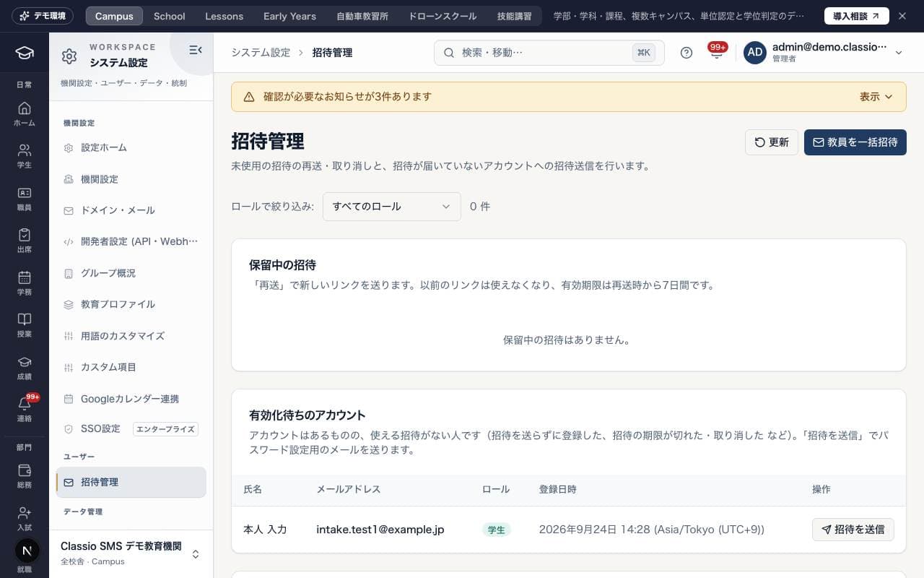The height and width of the screenshot is (578, 924).
Task: Open the help question mark icon
Action: tap(687, 53)
